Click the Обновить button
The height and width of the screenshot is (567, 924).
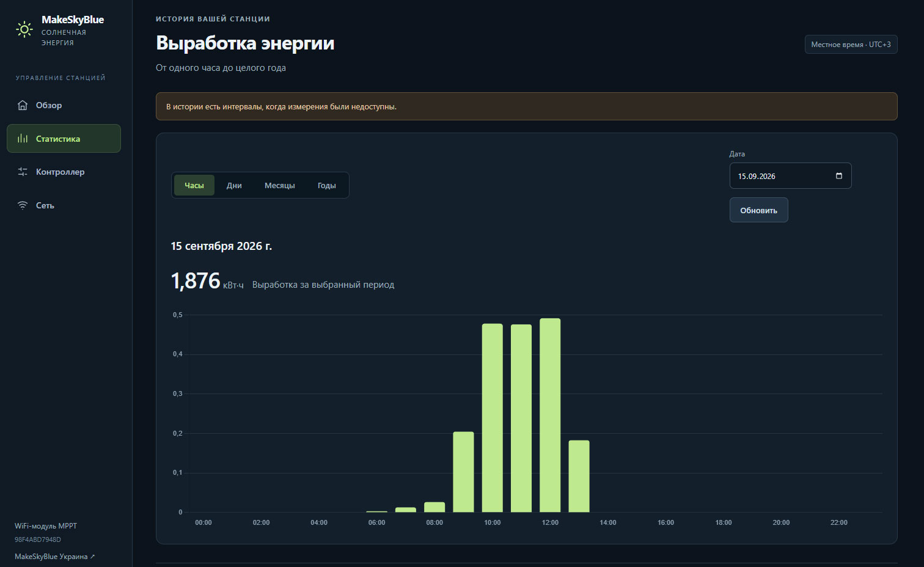point(758,210)
